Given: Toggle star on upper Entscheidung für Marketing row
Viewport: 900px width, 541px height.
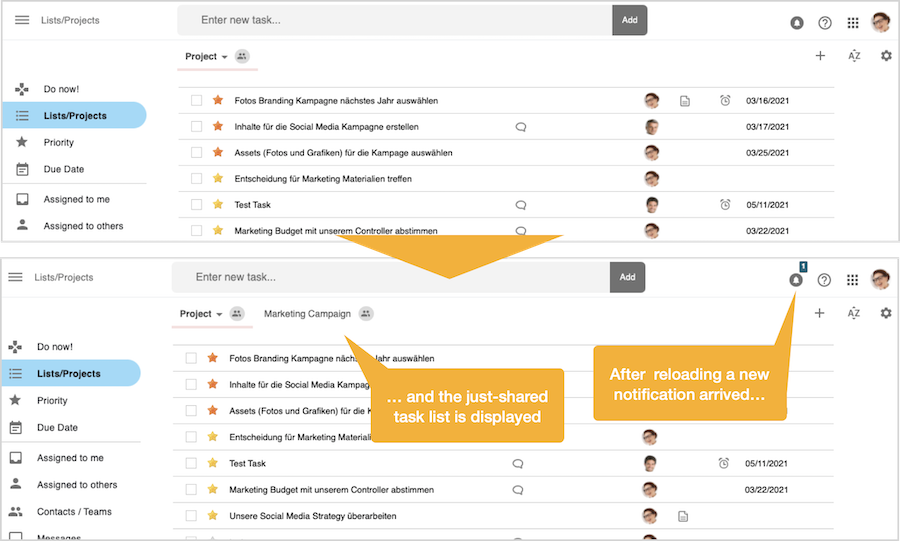Looking at the screenshot, I should tap(218, 178).
